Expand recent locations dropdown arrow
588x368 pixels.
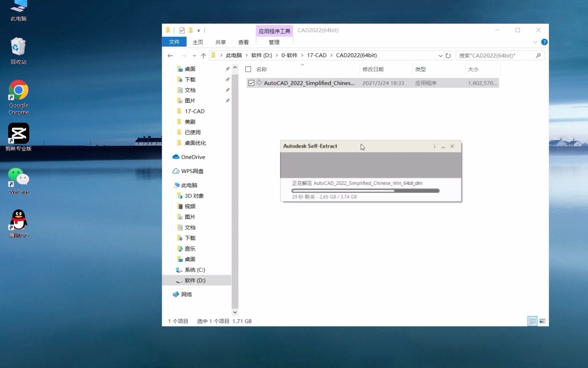194,56
